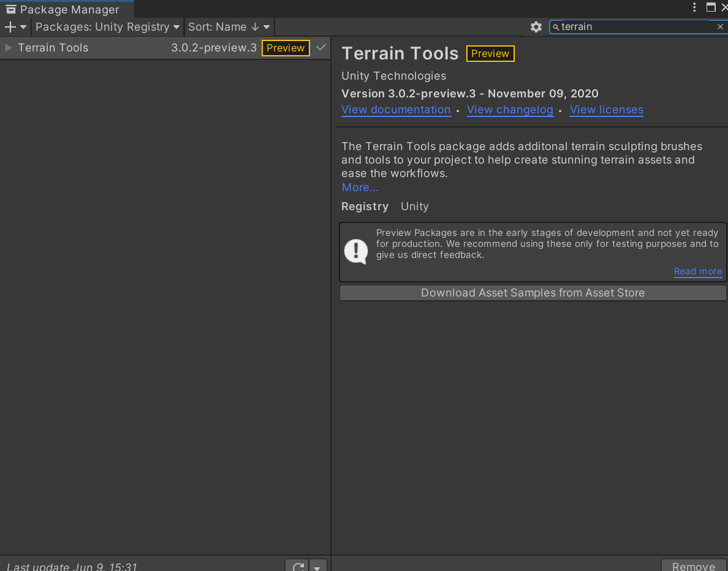Open the Package Manager window options menu
This screenshot has height=571, width=728.
pos(694,7)
